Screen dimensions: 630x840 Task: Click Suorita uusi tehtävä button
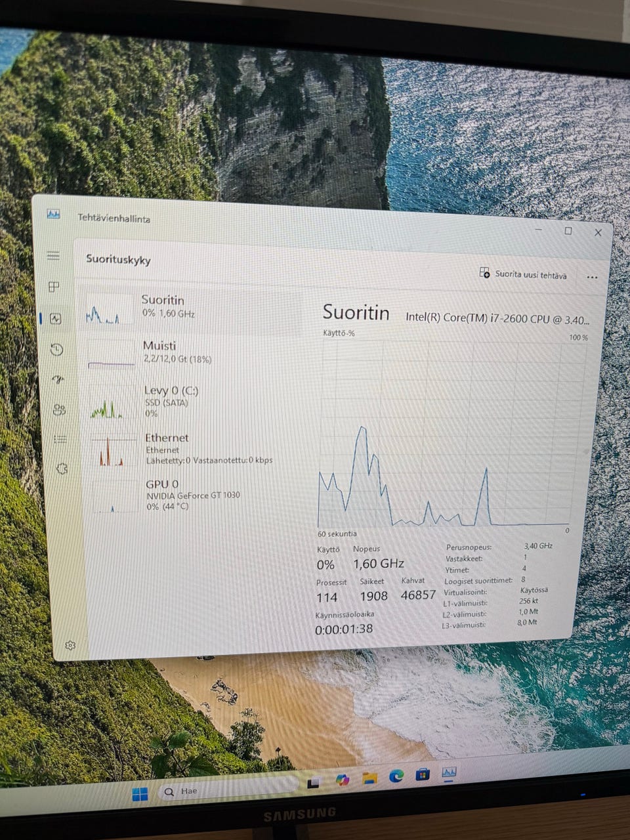pos(523,274)
